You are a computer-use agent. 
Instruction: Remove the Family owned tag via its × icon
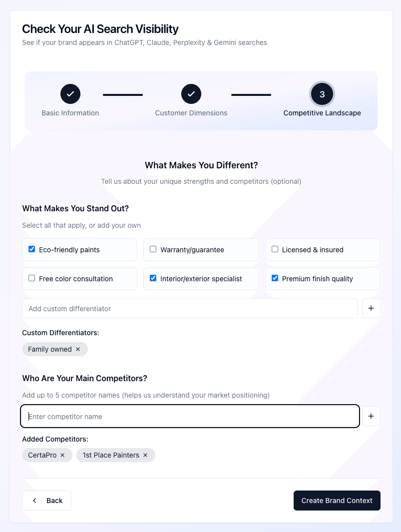77,349
